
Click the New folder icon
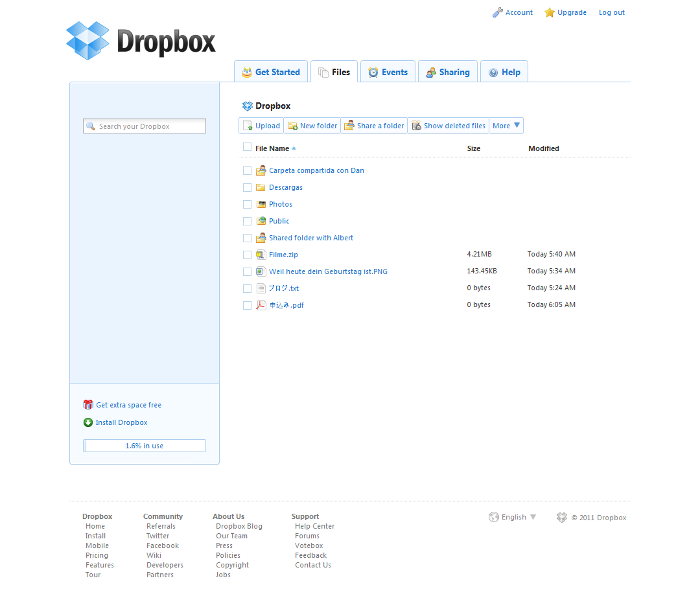pyautogui.click(x=292, y=126)
